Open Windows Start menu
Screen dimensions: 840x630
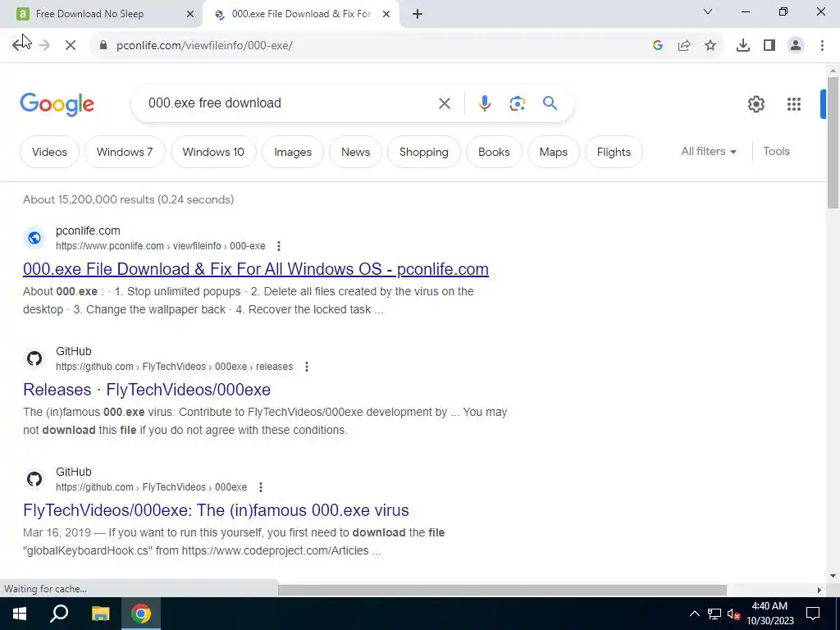tap(20, 614)
